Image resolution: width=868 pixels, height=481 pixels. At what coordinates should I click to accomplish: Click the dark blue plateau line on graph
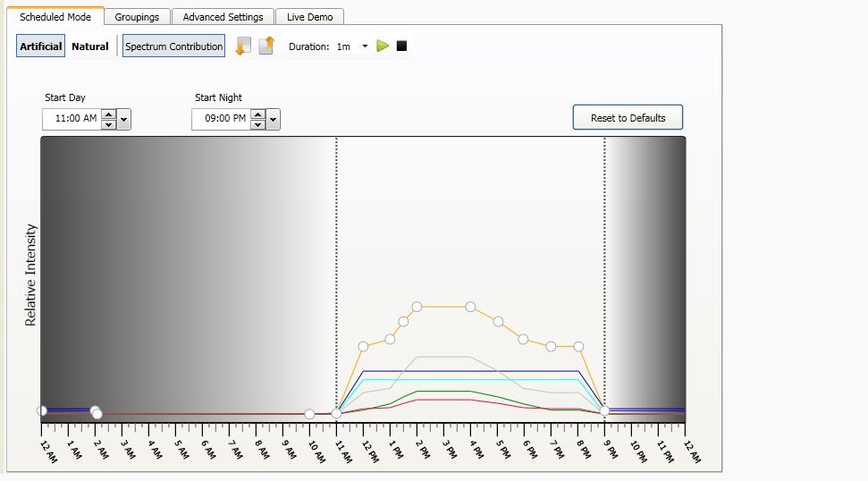click(470, 371)
